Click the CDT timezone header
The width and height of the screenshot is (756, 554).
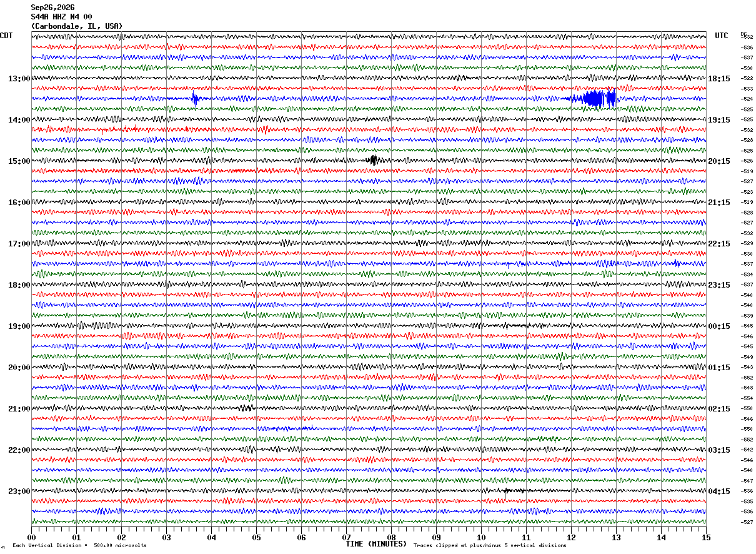pyautogui.click(x=6, y=36)
